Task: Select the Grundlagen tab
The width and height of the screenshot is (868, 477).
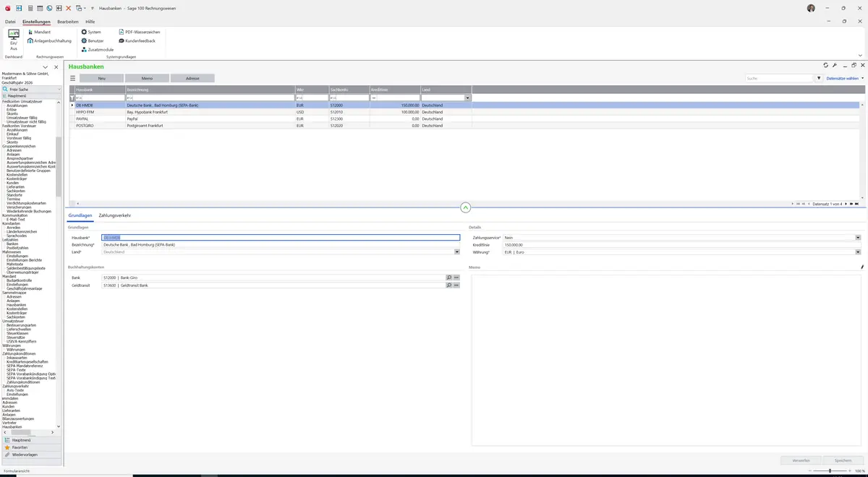Action: (80, 215)
